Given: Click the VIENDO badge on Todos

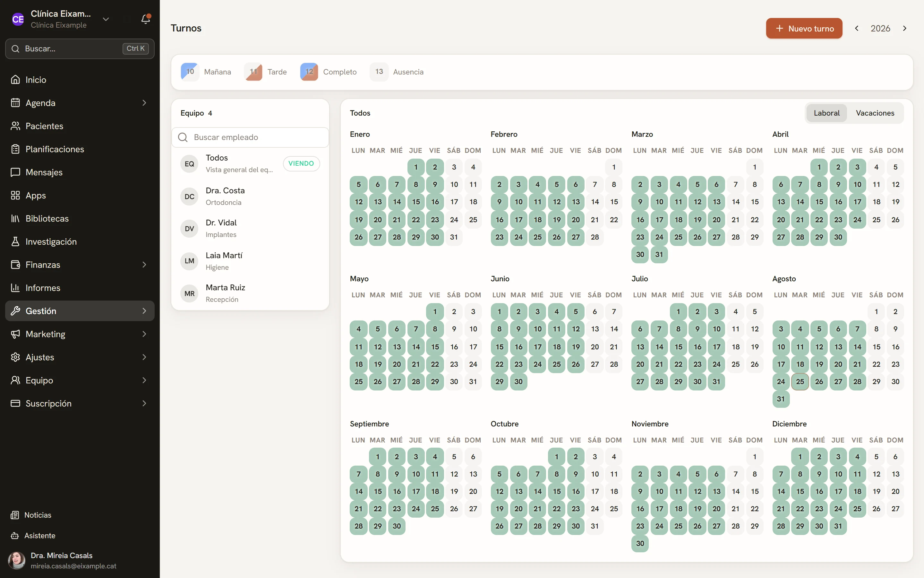Looking at the screenshot, I should pyautogui.click(x=301, y=164).
